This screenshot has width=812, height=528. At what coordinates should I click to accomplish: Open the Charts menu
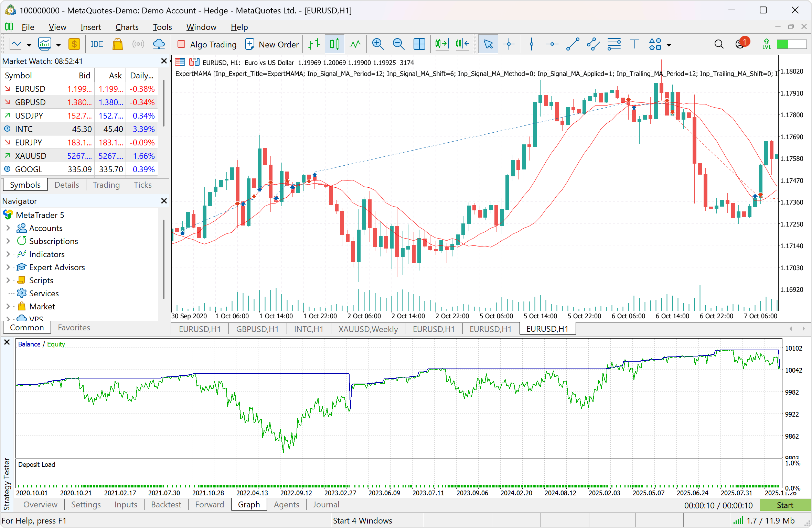click(127, 27)
